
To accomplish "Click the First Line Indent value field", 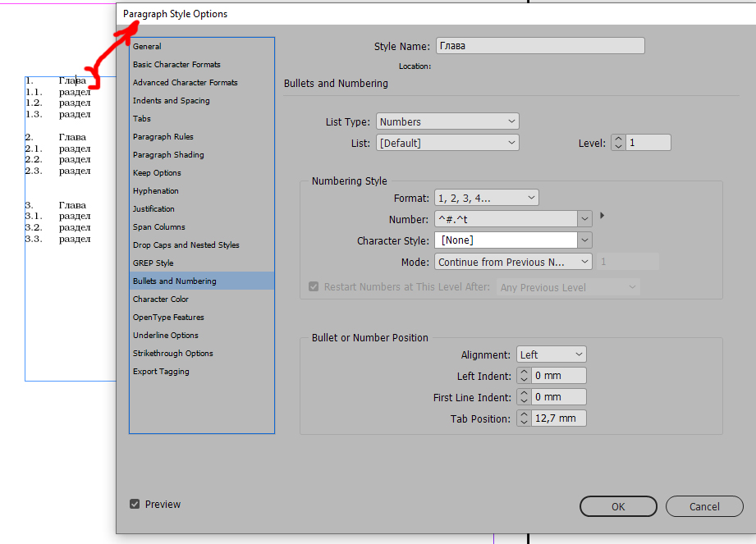I will click(559, 397).
